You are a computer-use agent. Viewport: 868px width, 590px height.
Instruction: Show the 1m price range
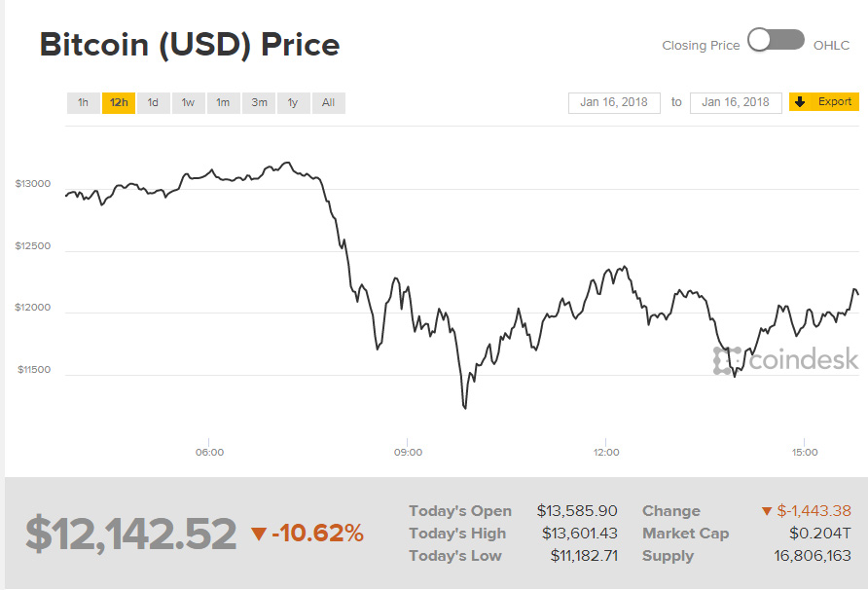[x=223, y=102]
